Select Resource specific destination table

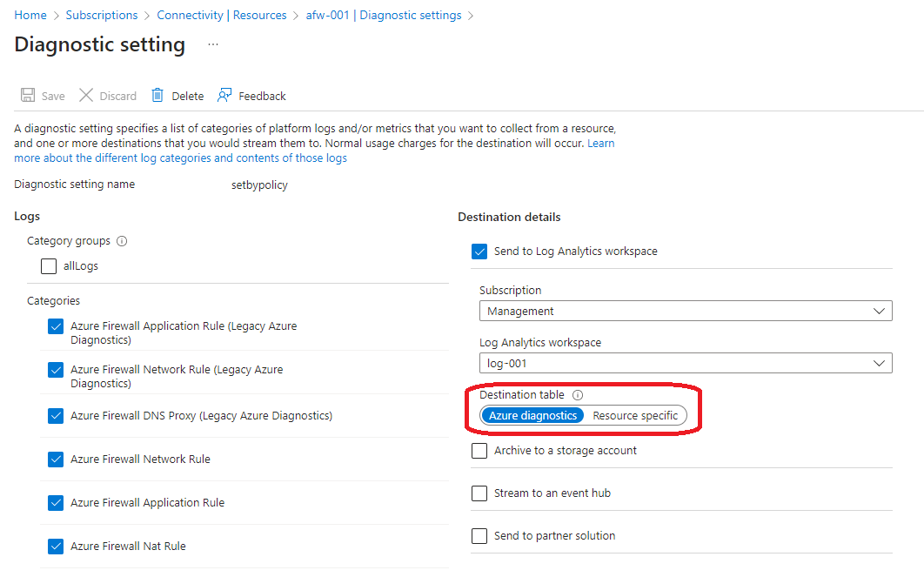click(634, 415)
